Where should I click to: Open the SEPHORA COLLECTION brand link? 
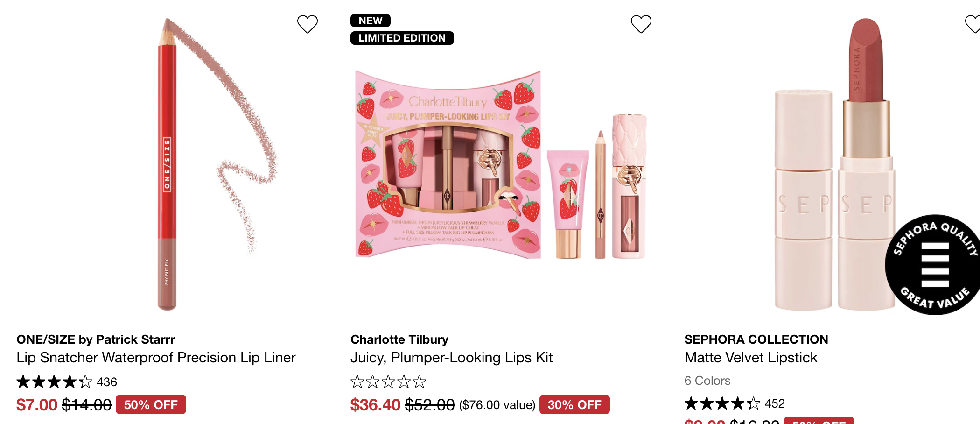click(x=756, y=339)
